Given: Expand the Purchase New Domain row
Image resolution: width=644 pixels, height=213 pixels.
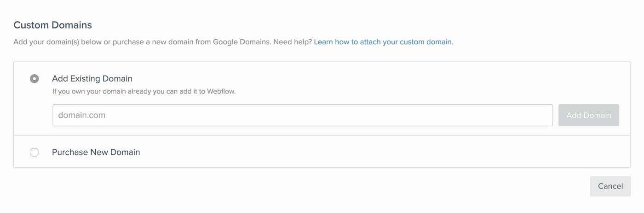Looking at the screenshot, I should (322, 152).
